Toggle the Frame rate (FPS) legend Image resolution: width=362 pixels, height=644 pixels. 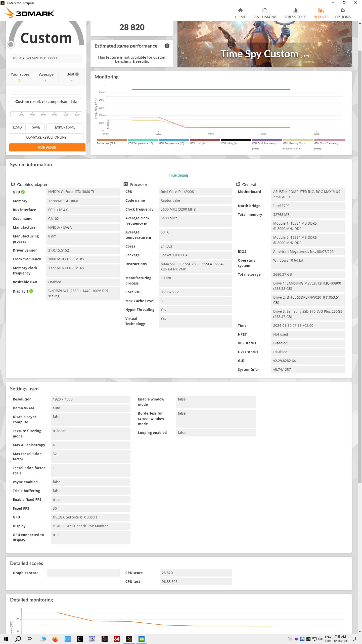(112, 142)
